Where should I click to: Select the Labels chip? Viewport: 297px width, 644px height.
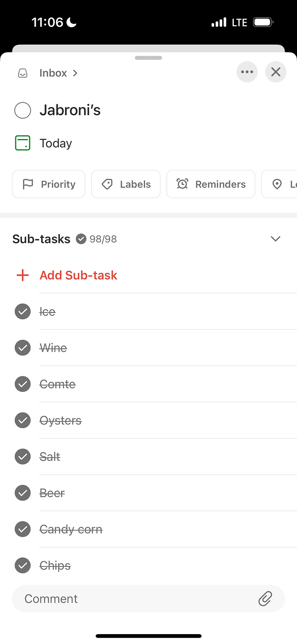pos(126,184)
